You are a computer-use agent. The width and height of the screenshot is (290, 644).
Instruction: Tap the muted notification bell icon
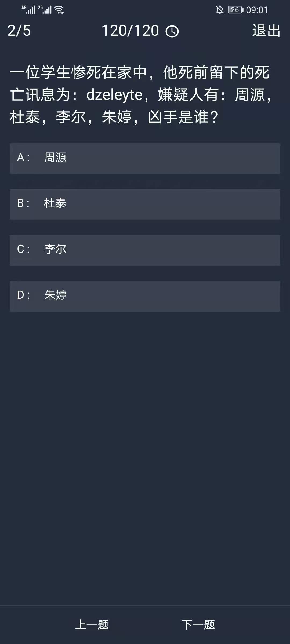click(x=220, y=10)
